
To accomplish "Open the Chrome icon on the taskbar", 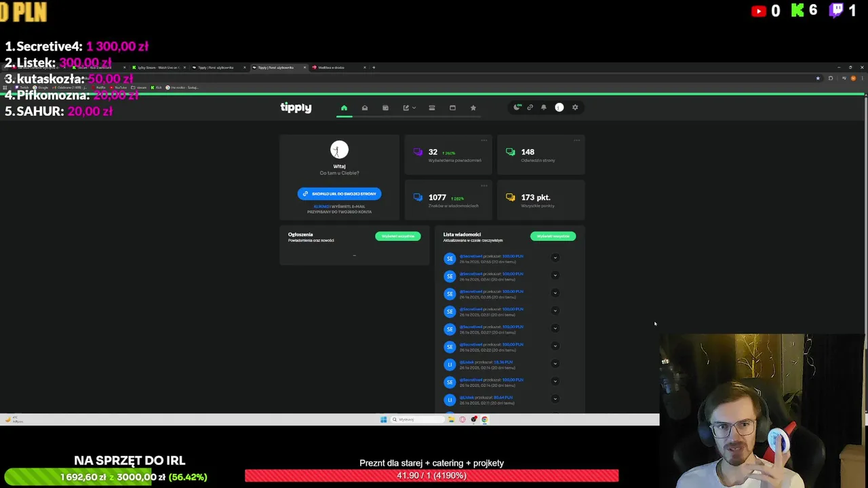I will tap(484, 420).
